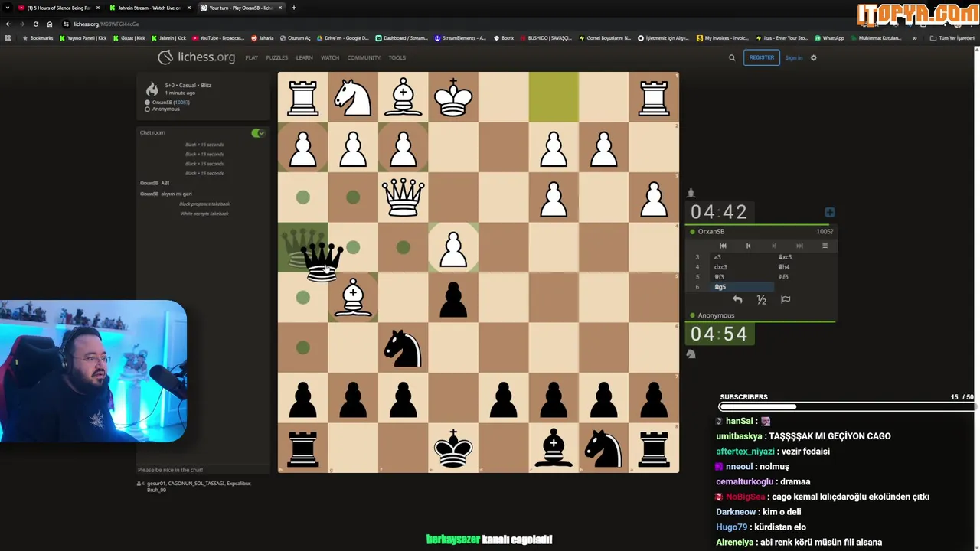
Task: Open the game hamburger menu beside move controls
Action: pos(825,246)
